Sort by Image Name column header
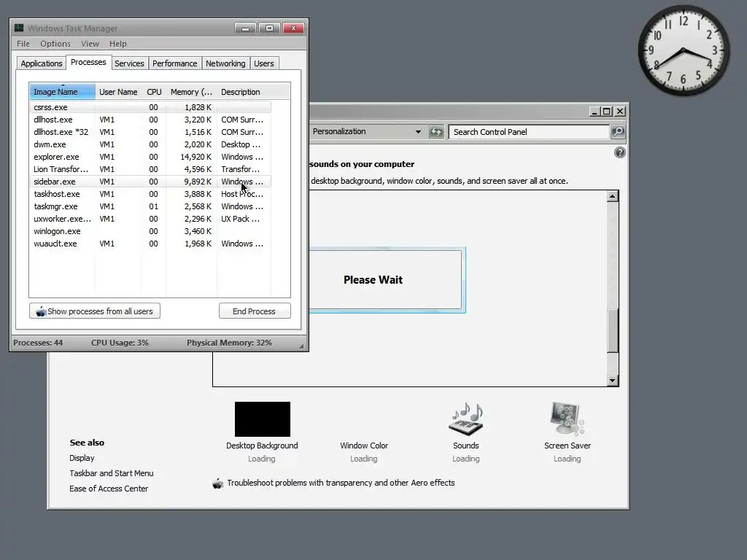The height and width of the screenshot is (560, 747). coord(63,91)
